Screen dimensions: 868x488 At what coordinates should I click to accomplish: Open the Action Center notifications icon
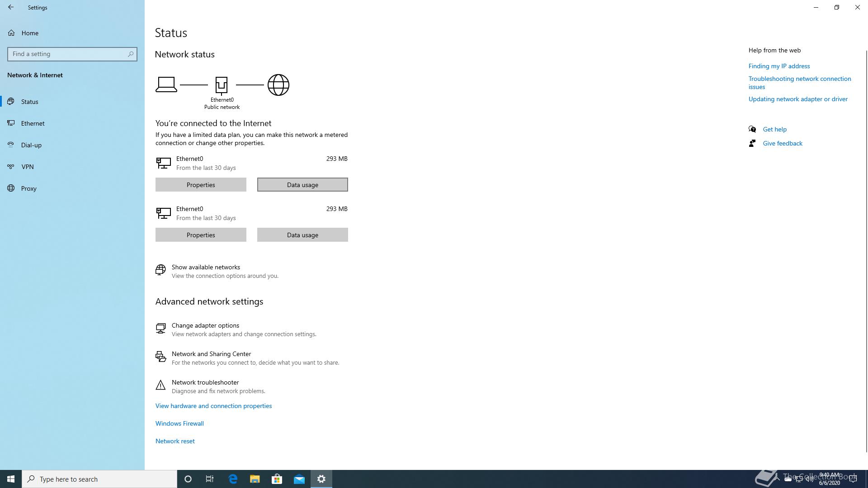pos(853,479)
